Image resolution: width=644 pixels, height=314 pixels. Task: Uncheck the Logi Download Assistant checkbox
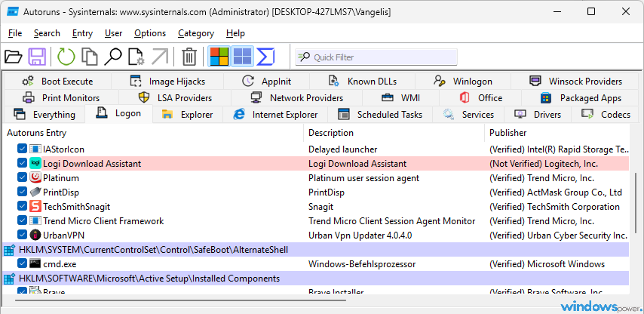click(22, 164)
